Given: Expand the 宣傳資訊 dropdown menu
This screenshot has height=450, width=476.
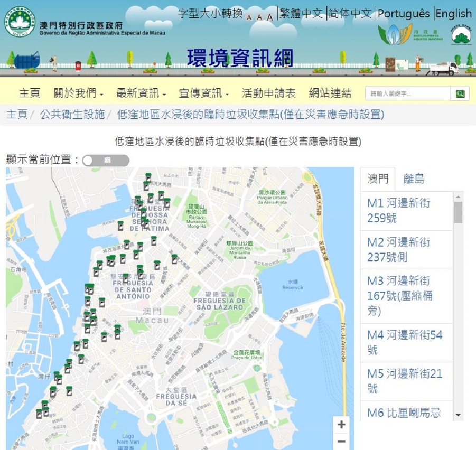Looking at the screenshot, I should [203, 93].
